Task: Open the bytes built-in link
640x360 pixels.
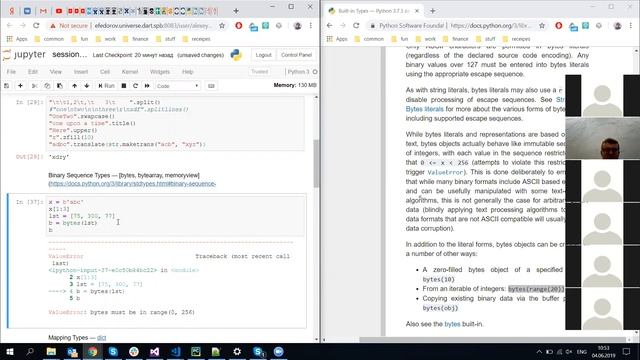Action: coord(452,324)
